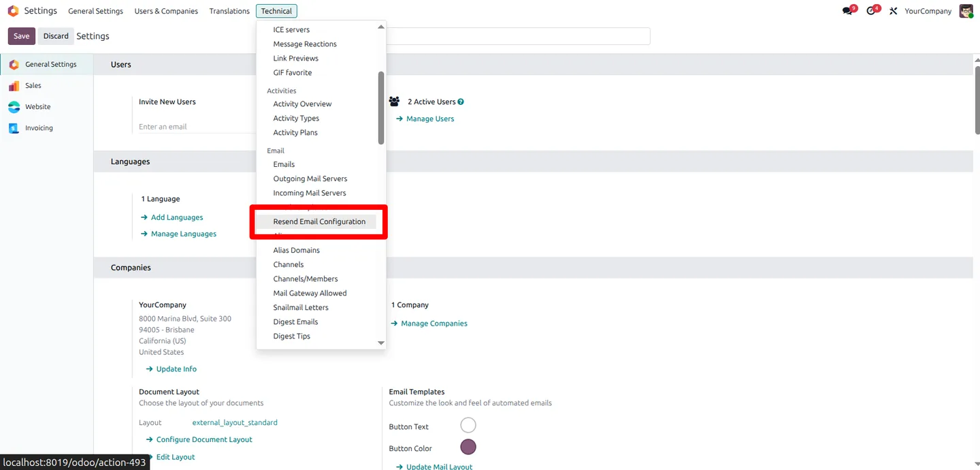Image resolution: width=980 pixels, height=470 pixels.
Task: Click help icon beside 2 Active Users
Action: pos(461,102)
